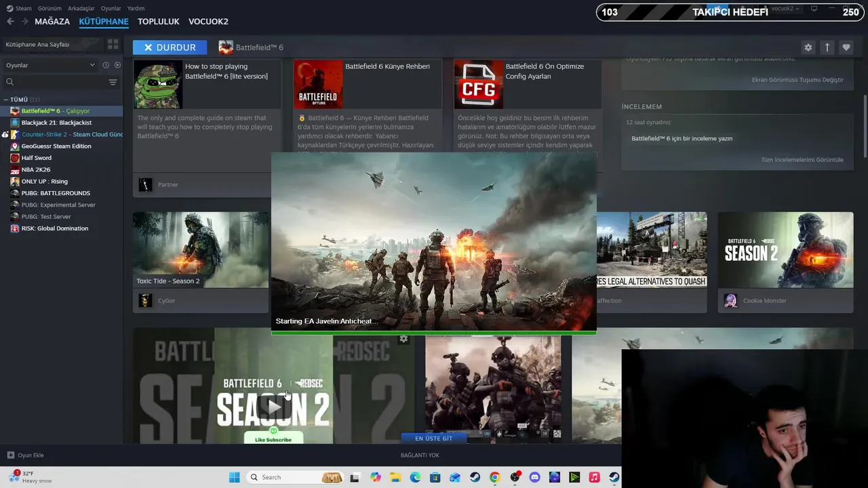The image size is (868, 488).
Task: Select ONLY UP : Rising game
Action: (62, 181)
